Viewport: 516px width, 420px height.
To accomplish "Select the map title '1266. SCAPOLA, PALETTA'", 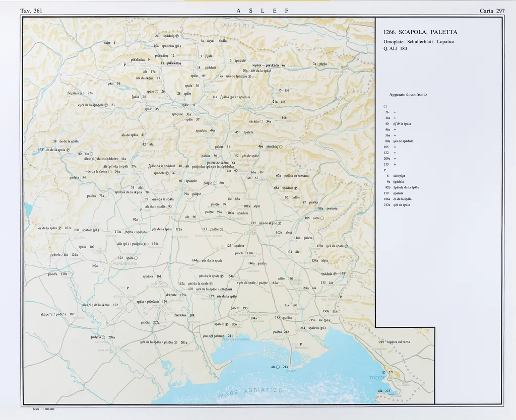I will point(420,32).
